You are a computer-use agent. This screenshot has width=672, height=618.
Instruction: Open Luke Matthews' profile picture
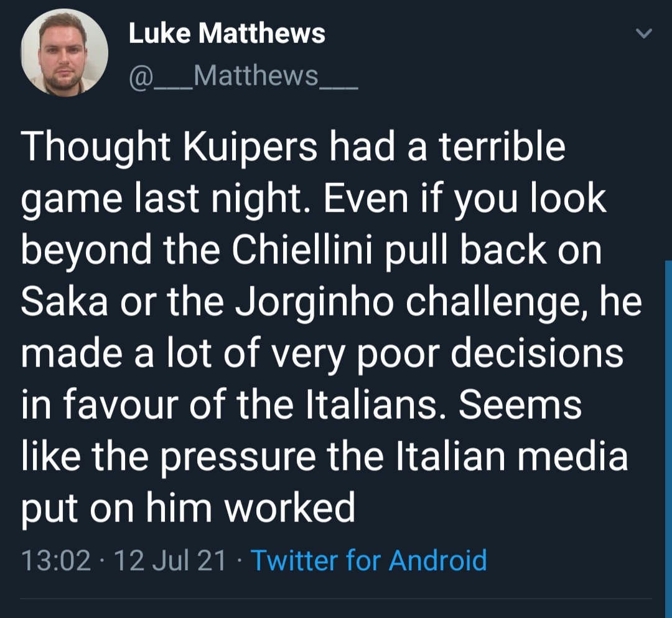pyautogui.click(x=64, y=52)
